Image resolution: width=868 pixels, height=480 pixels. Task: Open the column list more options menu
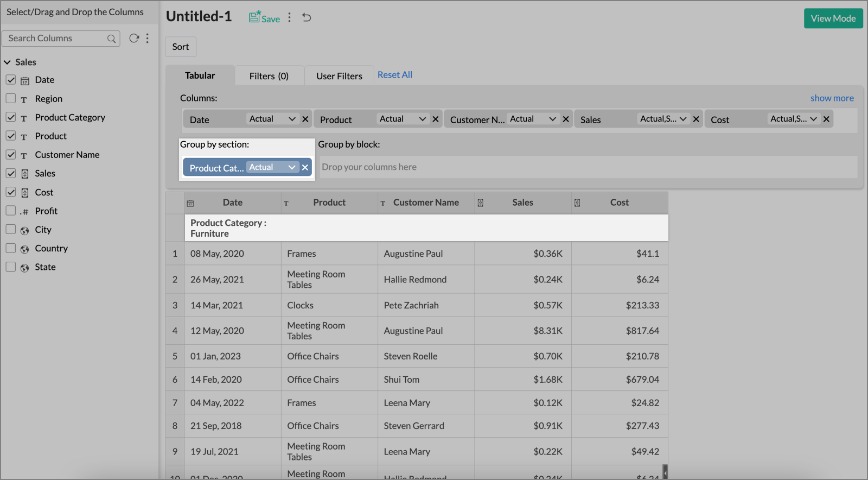tap(148, 38)
